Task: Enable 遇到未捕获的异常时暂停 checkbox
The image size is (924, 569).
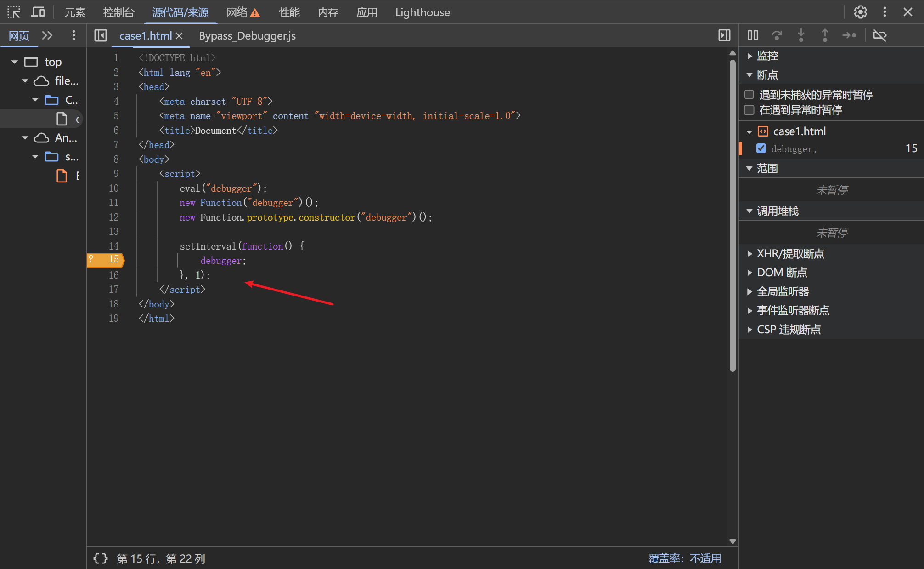Action: tap(749, 95)
